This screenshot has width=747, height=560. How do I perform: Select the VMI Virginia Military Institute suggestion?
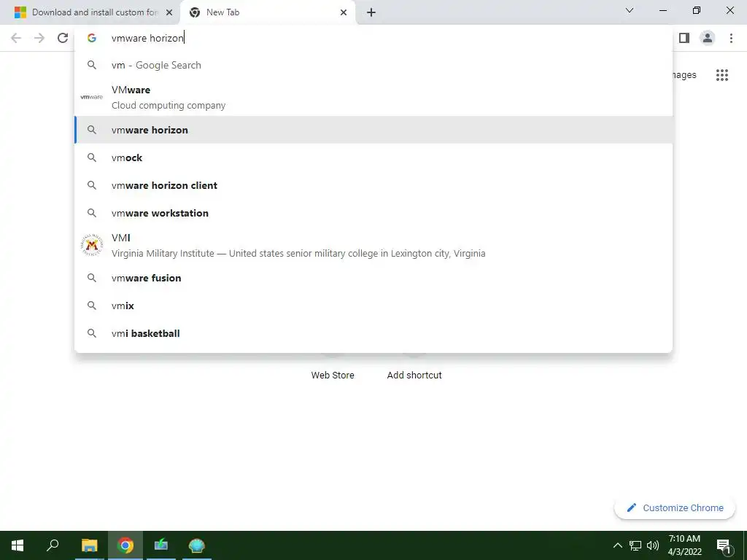coord(373,245)
